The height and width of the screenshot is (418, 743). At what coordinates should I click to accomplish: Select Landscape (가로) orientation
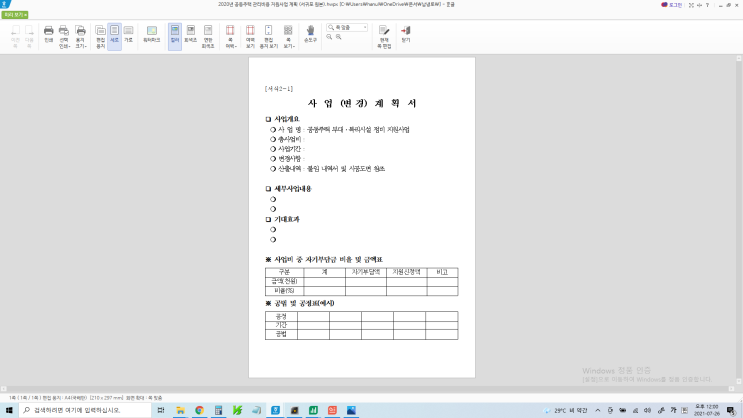pyautogui.click(x=128, y=34)
